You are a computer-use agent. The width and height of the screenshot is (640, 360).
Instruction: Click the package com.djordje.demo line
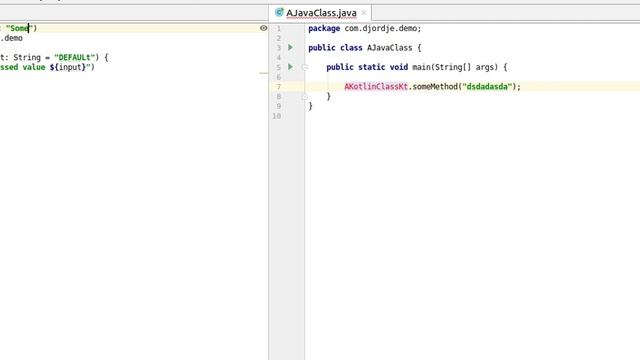tap(364, 28)
